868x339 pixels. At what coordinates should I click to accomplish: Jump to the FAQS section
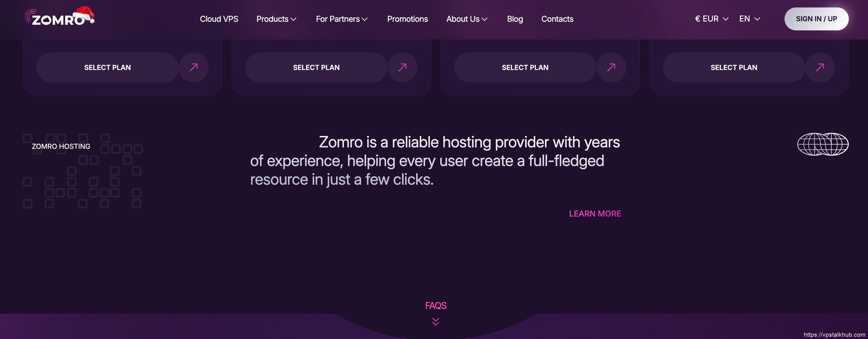436,306
